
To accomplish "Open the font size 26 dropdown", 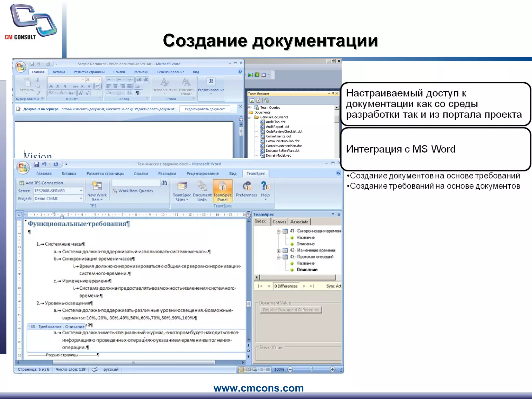I will coord(99,80).
